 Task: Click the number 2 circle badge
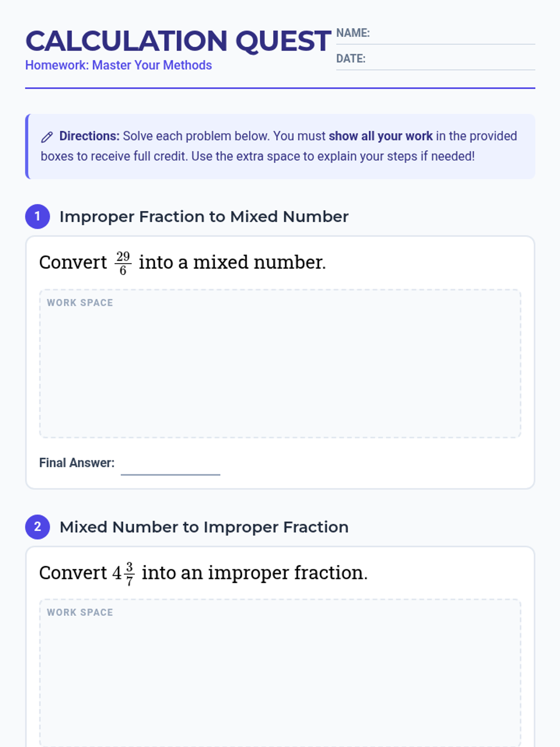click(x=37, y=527)
